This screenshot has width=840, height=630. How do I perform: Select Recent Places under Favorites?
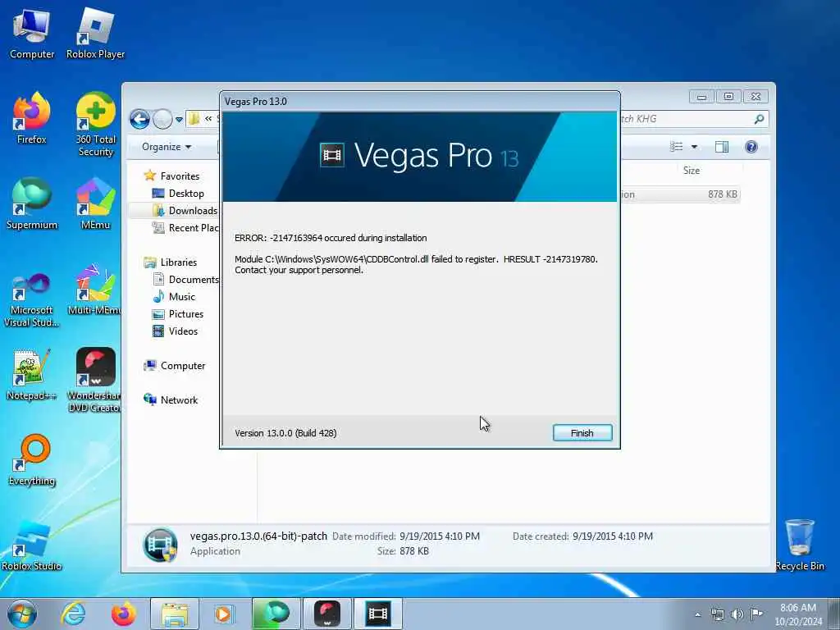186,228
